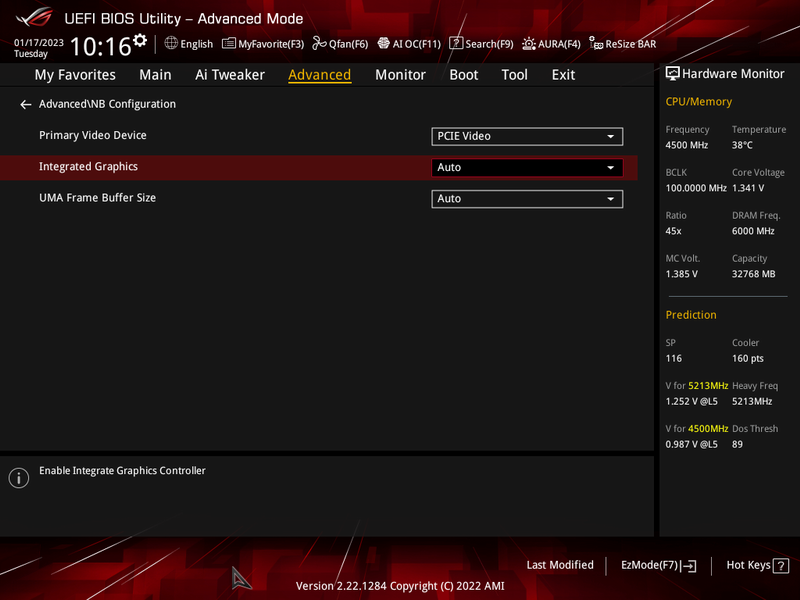Screen dimensions: 800x600
Task: Click the 32768 MB capacity value
Action: (754, 274)
